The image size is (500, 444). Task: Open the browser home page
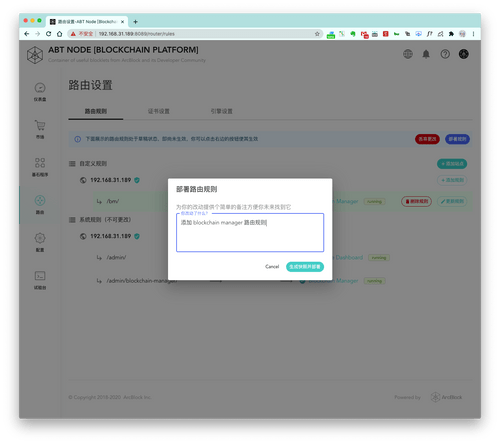click(x=59, y=34)
